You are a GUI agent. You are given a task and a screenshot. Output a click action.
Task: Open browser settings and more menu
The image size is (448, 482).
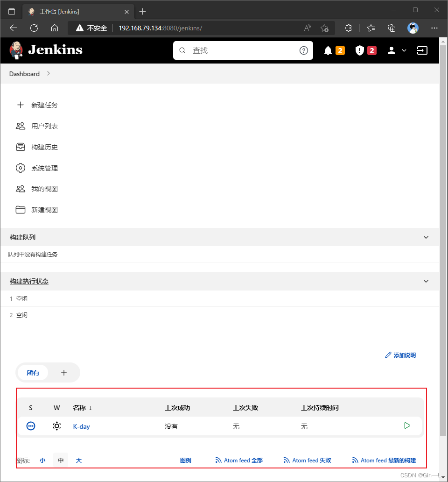point(434,28)
